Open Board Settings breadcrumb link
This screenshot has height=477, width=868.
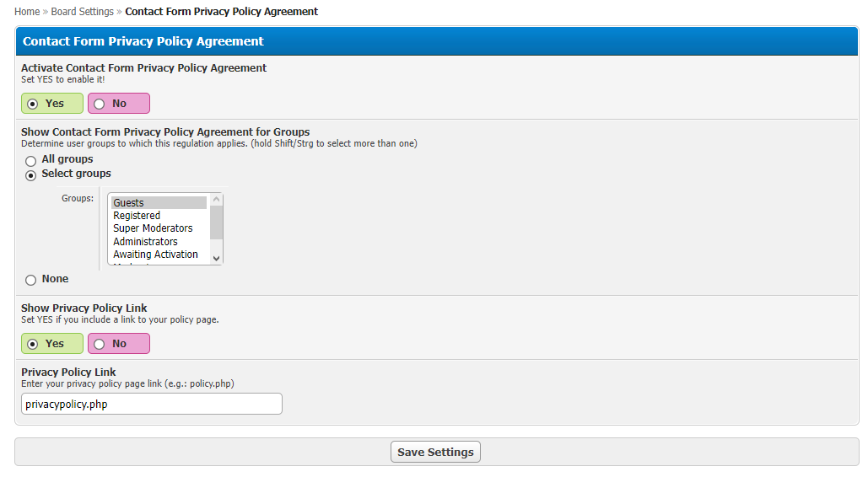click(82, 12)
